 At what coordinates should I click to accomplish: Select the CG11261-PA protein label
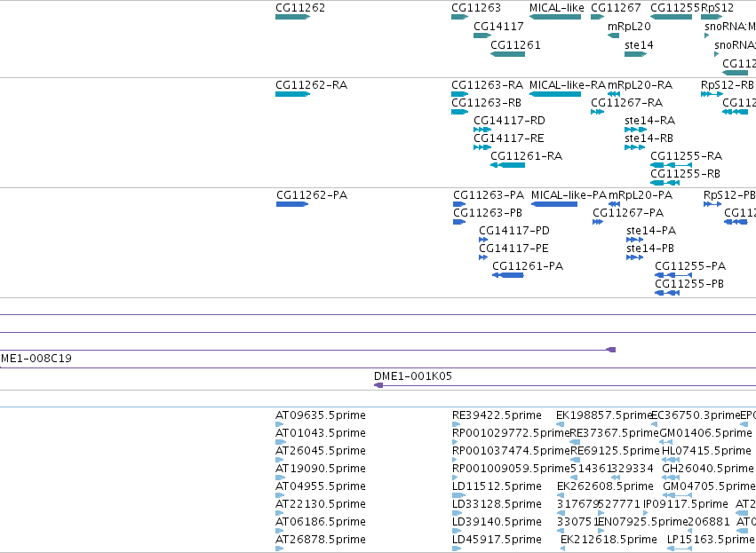528,266
